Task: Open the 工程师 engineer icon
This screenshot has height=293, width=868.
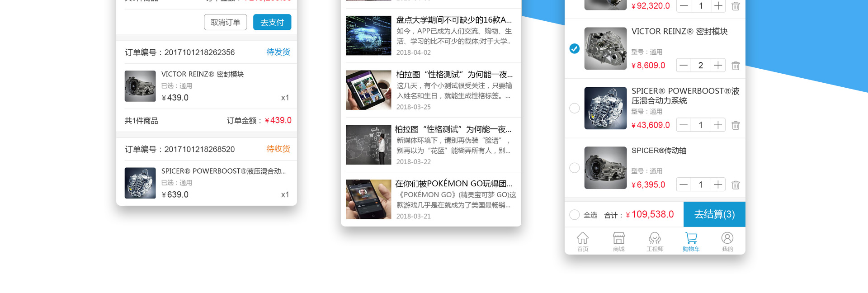Action: coord(655,238)
